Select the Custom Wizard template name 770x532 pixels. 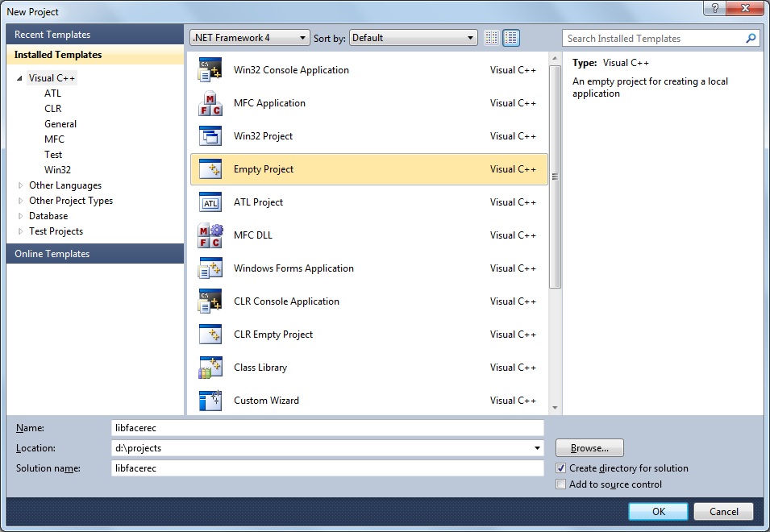[266, 401]
